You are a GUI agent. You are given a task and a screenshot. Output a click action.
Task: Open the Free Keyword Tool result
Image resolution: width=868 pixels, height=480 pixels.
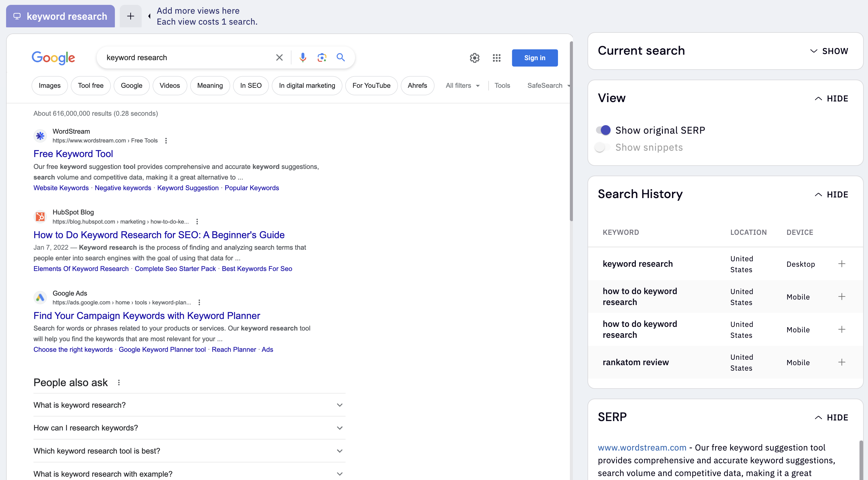[73, 154]
